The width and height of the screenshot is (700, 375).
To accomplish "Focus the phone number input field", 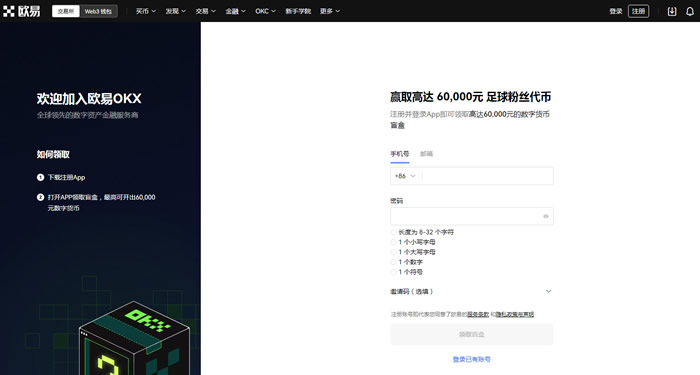I will point(487,176).
